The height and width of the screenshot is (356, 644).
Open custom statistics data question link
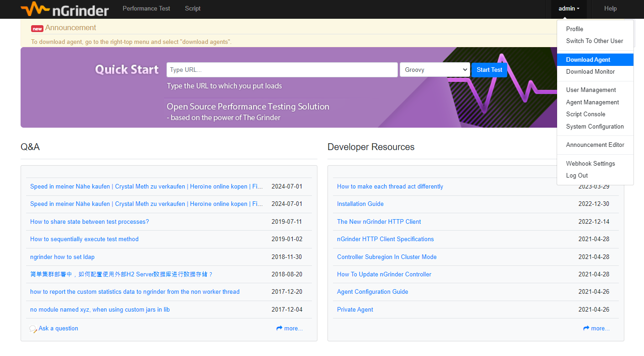(x=135, y=291)
